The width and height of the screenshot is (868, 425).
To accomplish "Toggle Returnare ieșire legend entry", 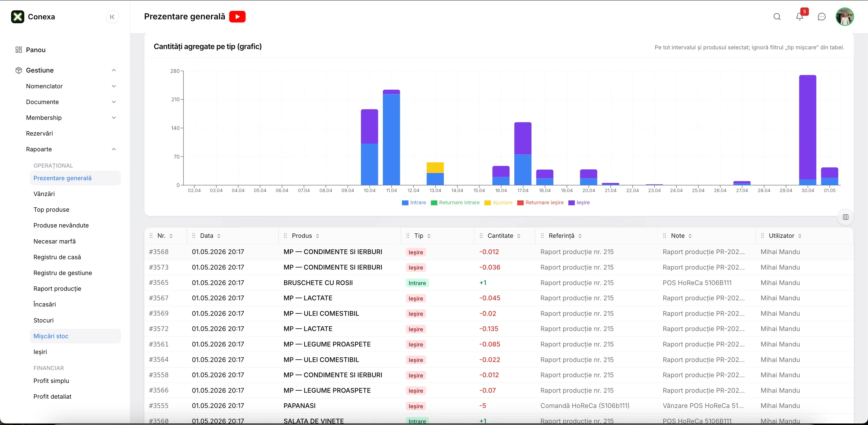I will pyautogui.click(x=540, y=203).
